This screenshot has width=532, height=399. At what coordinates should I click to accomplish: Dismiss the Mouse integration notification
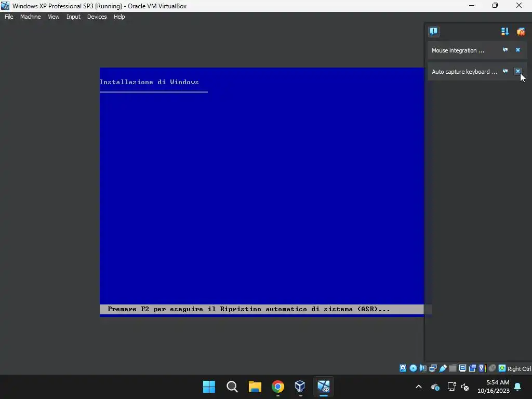518,50
